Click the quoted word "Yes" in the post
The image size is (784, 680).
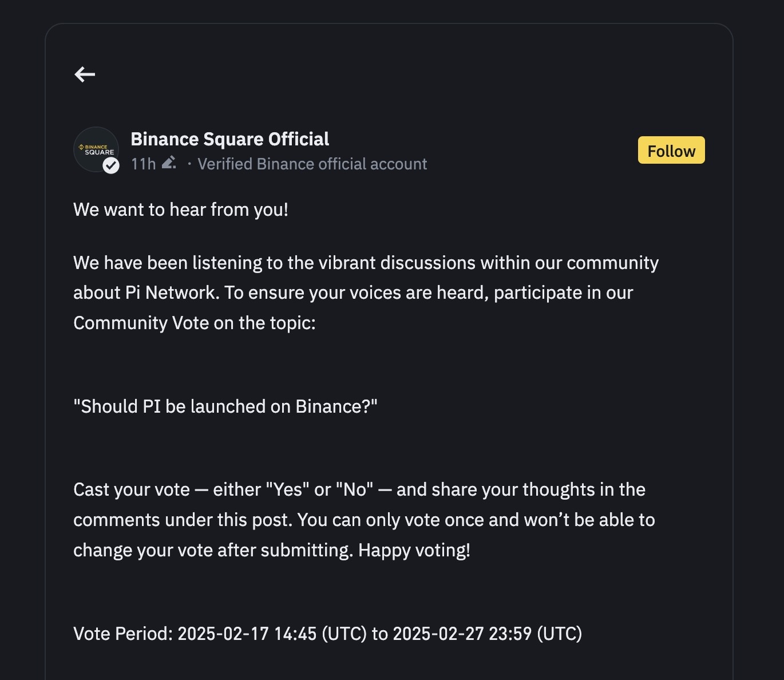click(x=288, y=489)
